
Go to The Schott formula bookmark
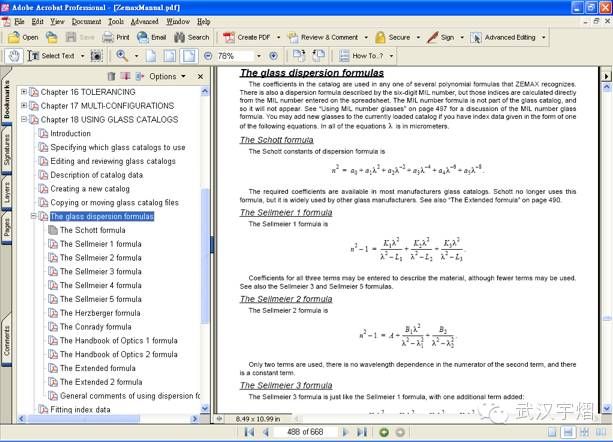(x=93, y=230)
